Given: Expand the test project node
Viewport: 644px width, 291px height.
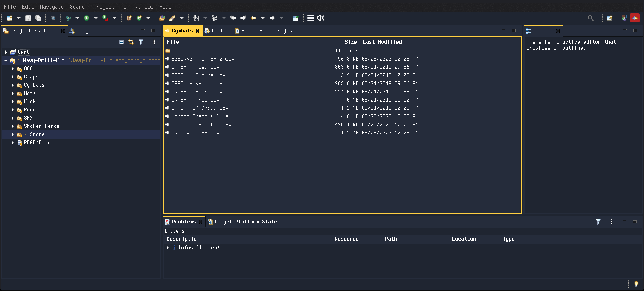Looking at the screenshot, I should pyautogui.click(x=6, y=52).
